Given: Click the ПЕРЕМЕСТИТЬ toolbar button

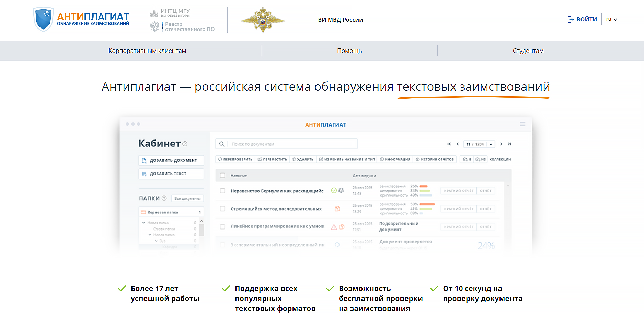Looking at the screenshot, I should [x=272, y=159].
